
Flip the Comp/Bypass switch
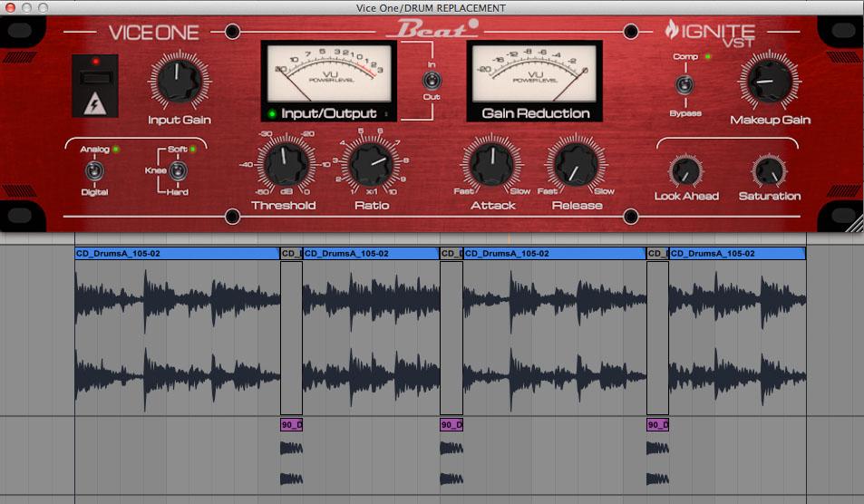(x=684, y=85)
